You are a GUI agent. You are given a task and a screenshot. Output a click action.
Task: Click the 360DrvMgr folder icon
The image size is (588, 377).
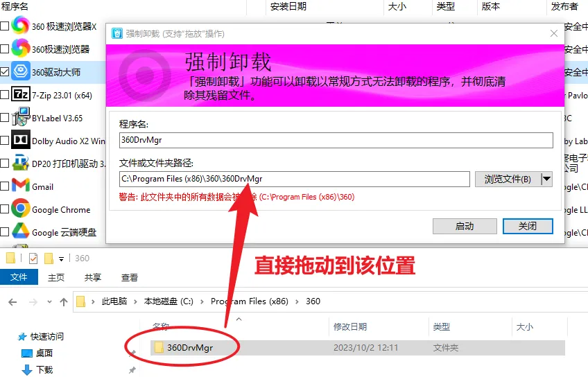159,347
